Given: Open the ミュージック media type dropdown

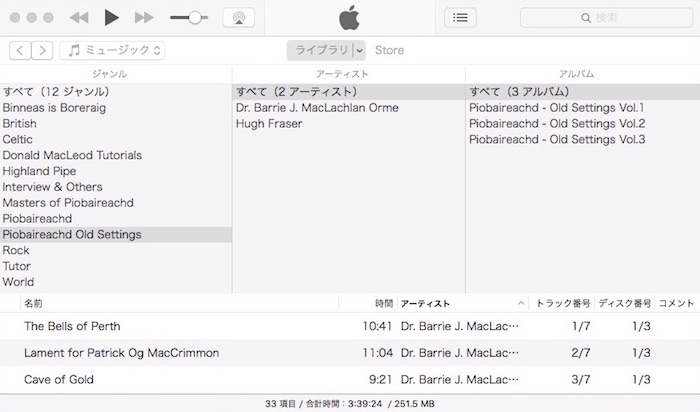Looking at the screenshot, I should pos(112,50).
